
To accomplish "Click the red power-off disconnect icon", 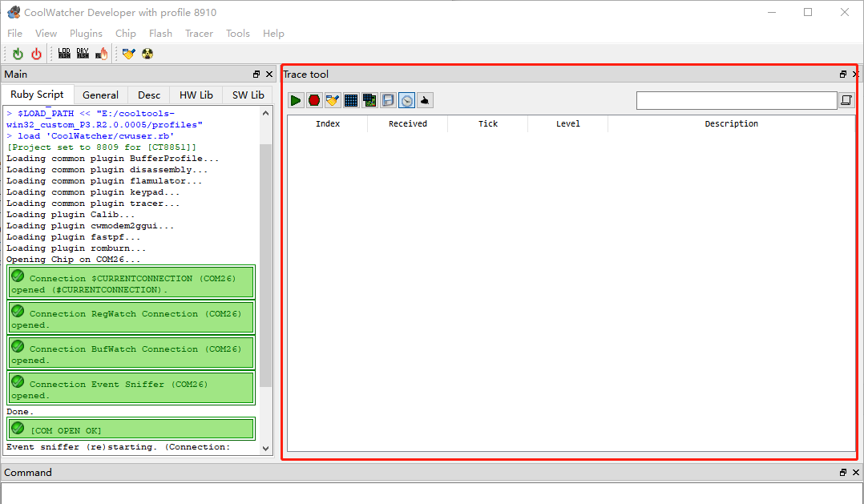I will click(x=36, y=54).
